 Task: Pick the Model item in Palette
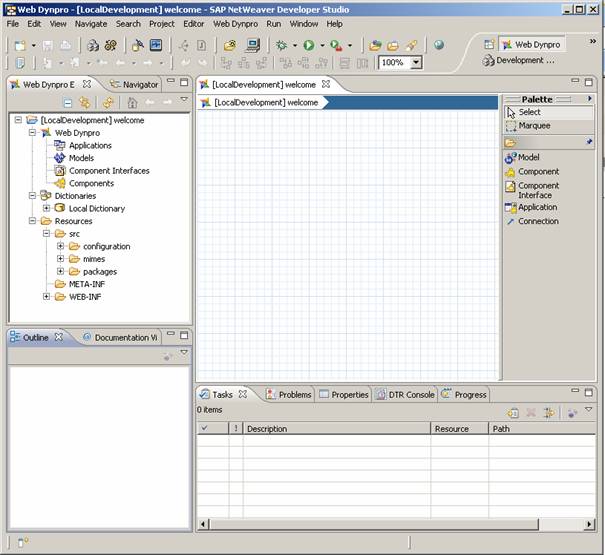(529, 158)
